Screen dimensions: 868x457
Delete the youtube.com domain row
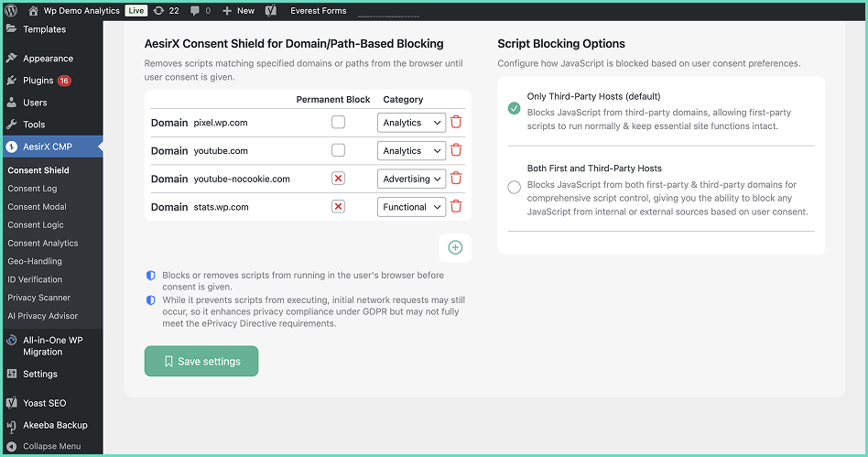click(456, 150)
